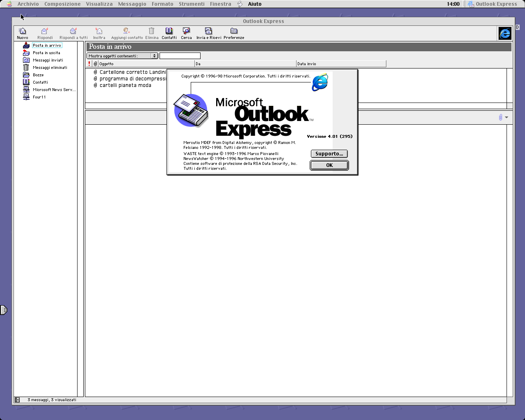This screenshot has width=525, height=420.
Task: Open the Visualizza menu
Action: [x=99, y=4]
